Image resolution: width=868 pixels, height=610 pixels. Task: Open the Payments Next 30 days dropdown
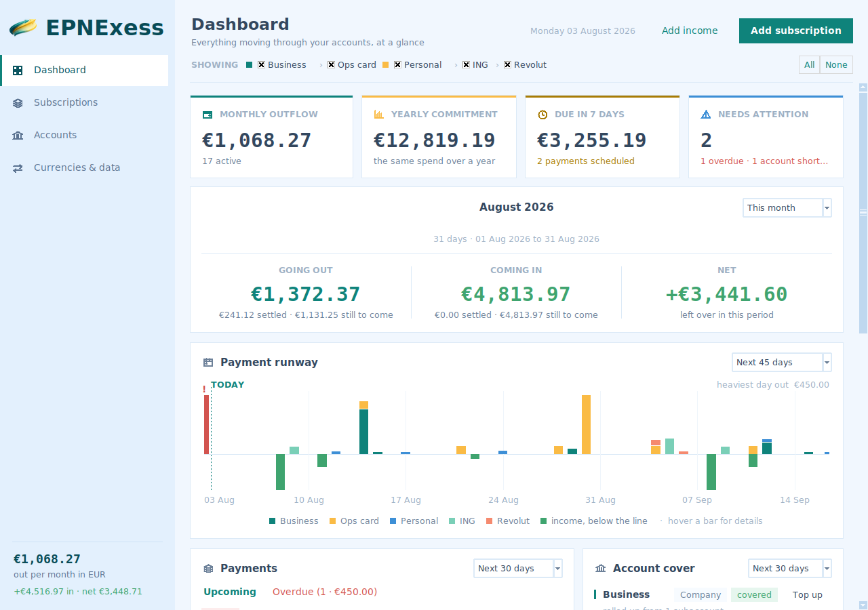point(518,569)
